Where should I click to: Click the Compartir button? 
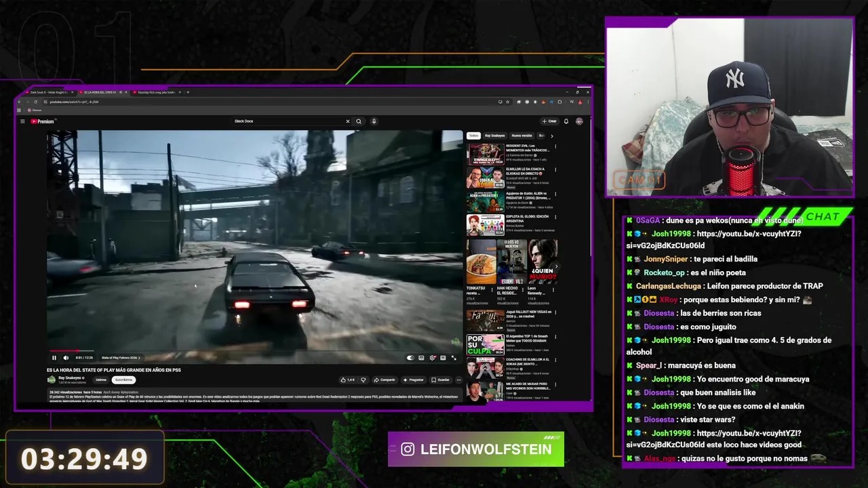pyautogui.click(x=384, y=380)
